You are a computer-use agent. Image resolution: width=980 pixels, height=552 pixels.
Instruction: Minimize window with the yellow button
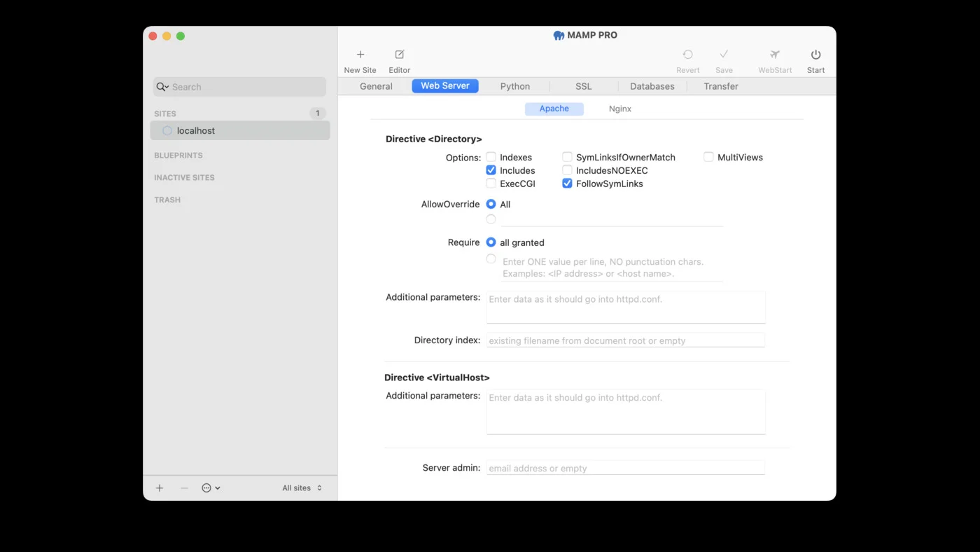click(167, 36)
